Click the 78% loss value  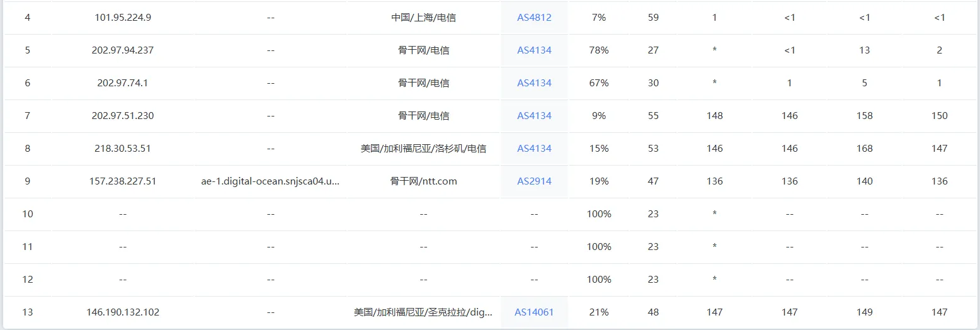pyautogui.click(x=599, y=50)
